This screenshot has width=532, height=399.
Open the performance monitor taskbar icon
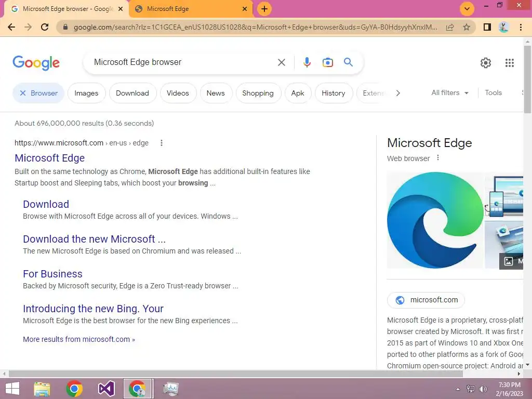pos(170,389)
